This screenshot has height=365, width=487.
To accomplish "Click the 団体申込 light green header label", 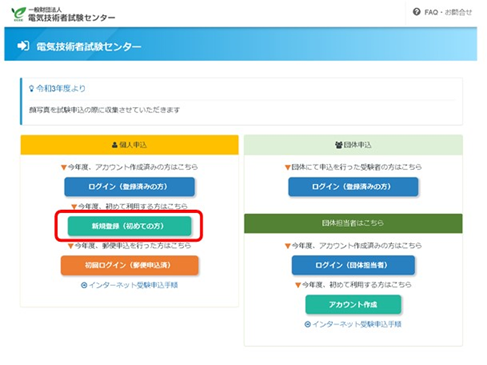I will [357, 145].
